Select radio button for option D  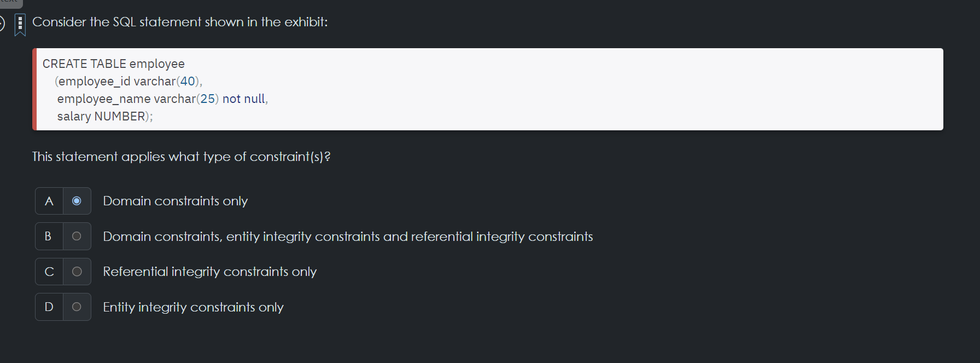point(77,307)
